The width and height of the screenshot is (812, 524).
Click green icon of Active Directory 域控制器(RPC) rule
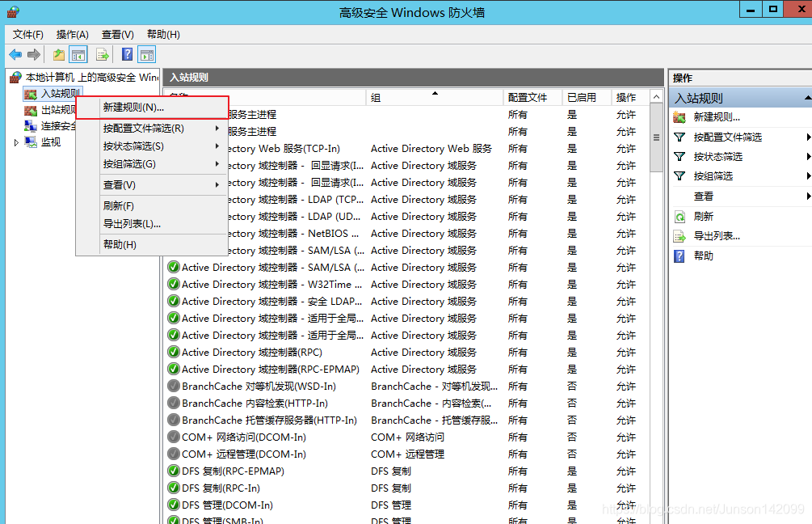click(x=174, y=352)
